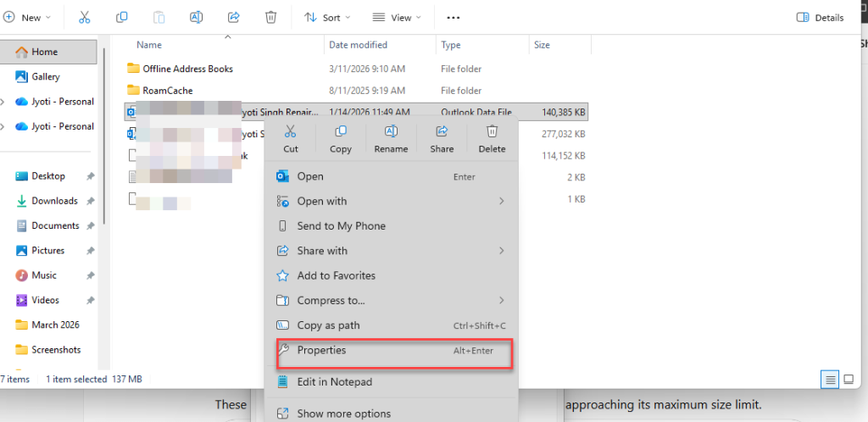Expand the Share with submenu
The width and height of the screenshot is (868, 422).
point(392,251)
